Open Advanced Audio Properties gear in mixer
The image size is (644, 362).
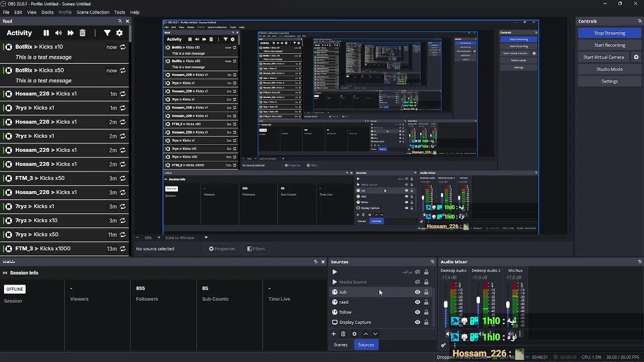click(x=443, y=345)
